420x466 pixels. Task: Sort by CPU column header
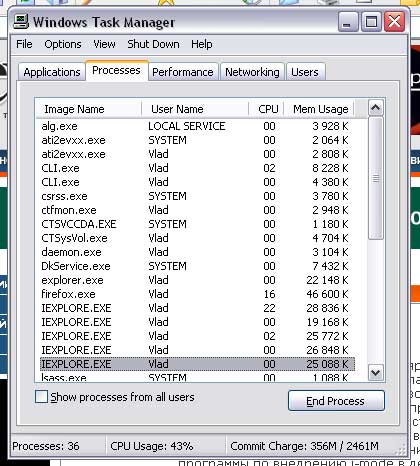[266, 109]
